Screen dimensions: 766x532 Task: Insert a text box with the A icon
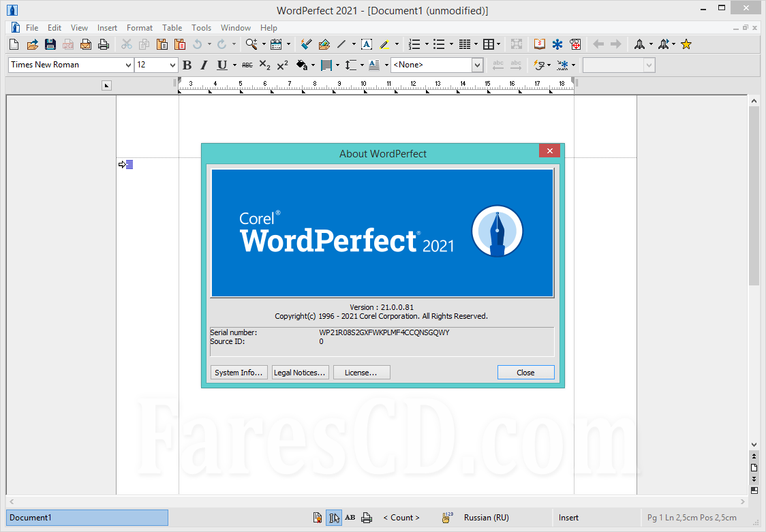[367, 44]
